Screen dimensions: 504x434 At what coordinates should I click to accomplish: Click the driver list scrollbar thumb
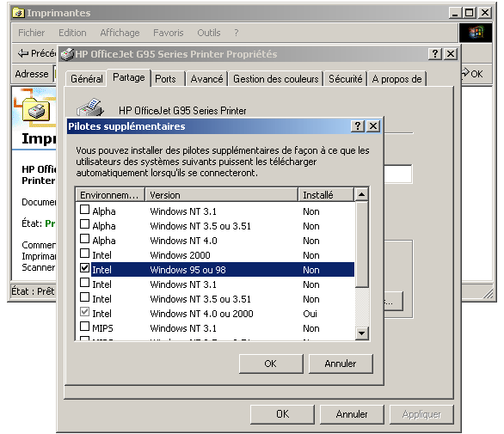click(361, 244)
